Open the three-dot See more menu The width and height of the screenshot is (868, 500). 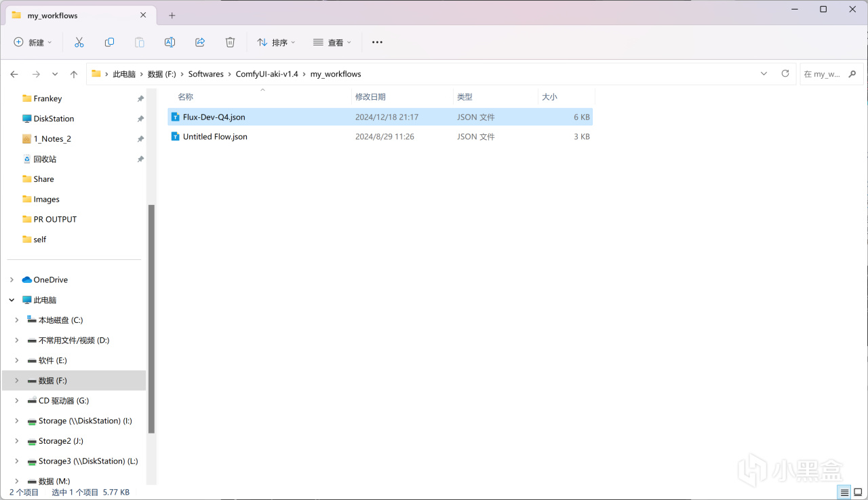[378, 42]
